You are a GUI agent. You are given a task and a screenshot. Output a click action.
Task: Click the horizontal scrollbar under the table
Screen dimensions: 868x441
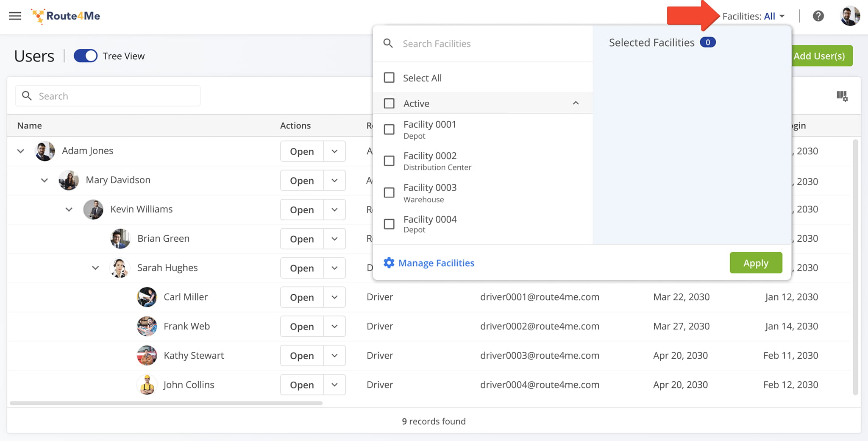point(166,403)
